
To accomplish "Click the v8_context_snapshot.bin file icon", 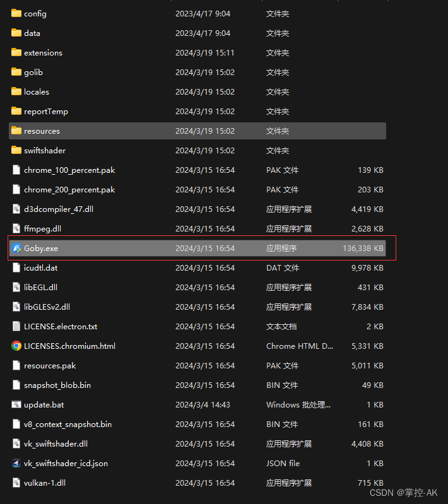I will tap(16, 424).
